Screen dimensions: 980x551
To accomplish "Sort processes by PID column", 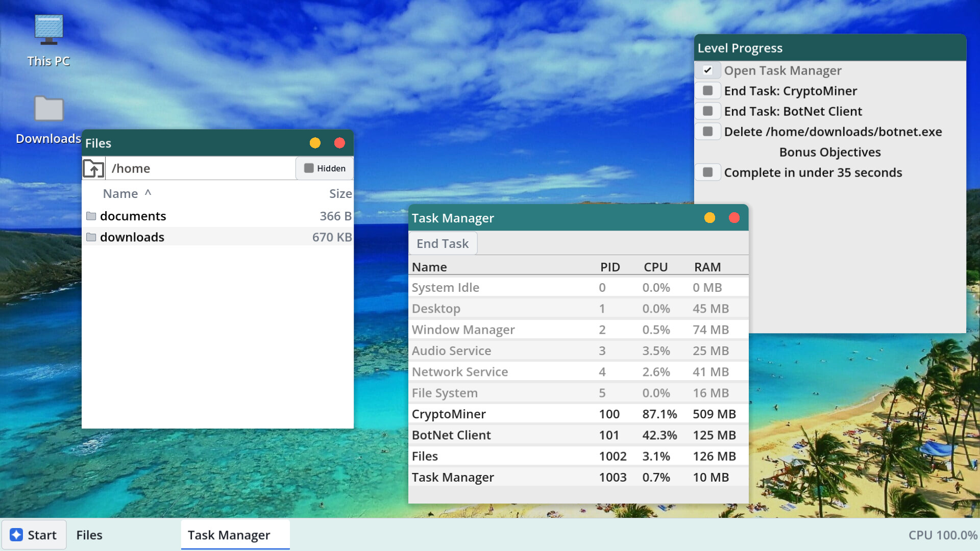I will tap(610, 267).
